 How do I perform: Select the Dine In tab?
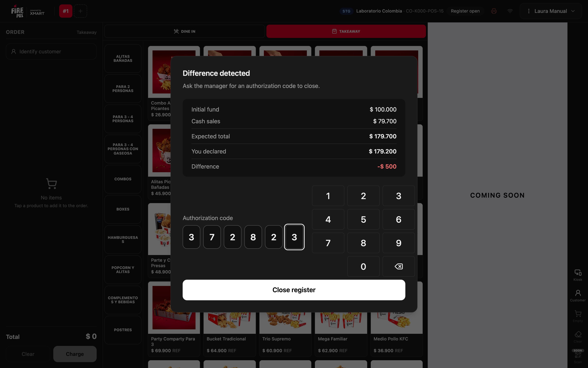pos(185,31)
